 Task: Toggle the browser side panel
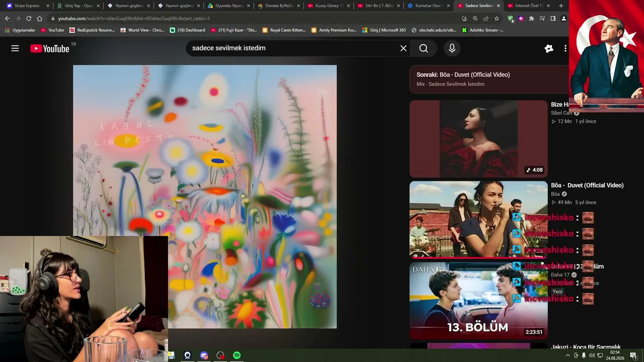point(553,19)
